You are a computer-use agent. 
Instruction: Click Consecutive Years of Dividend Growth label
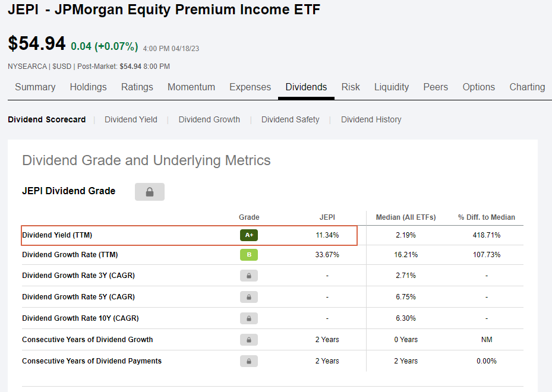pyautogui.click(x=87, y=340)
